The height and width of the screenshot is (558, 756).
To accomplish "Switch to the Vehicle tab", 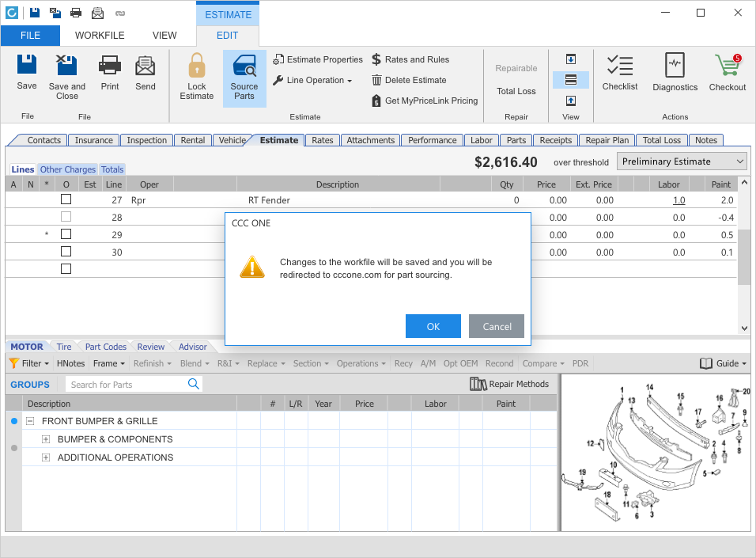I will tap(232, 140).
